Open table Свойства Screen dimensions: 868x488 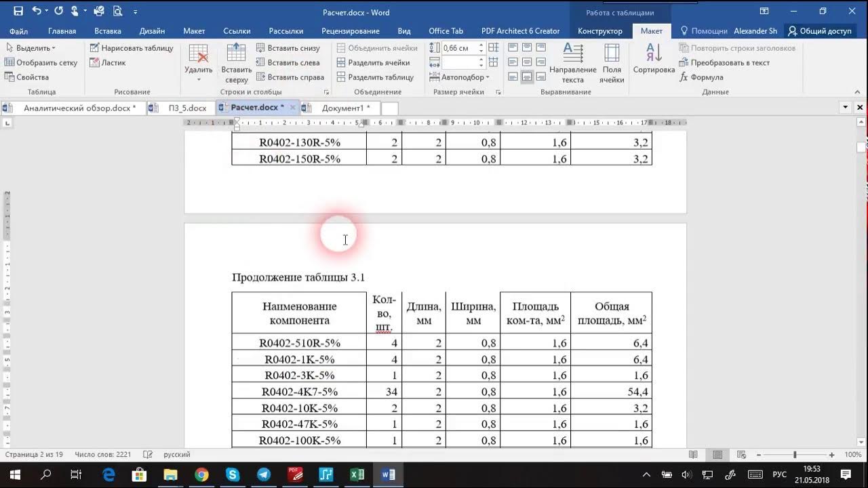26,77
